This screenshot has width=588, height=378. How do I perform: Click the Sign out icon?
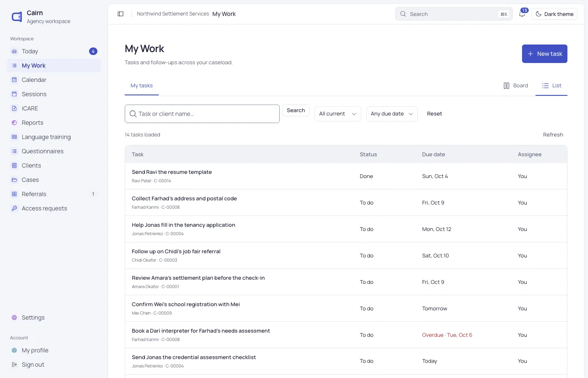14,365
